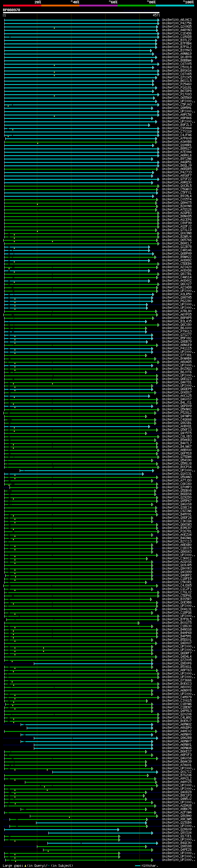The width and height of the screenshot is (197, 868).
Task: Select the UniRef100_Q962R8 label
Action: pos(177,738)
